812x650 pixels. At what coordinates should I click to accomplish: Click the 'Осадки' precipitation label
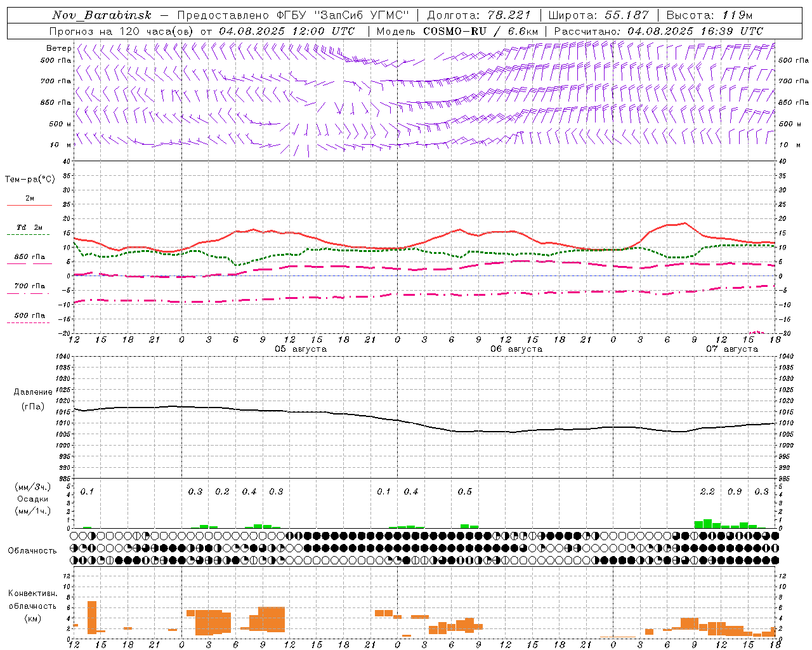tap(33, 500)
